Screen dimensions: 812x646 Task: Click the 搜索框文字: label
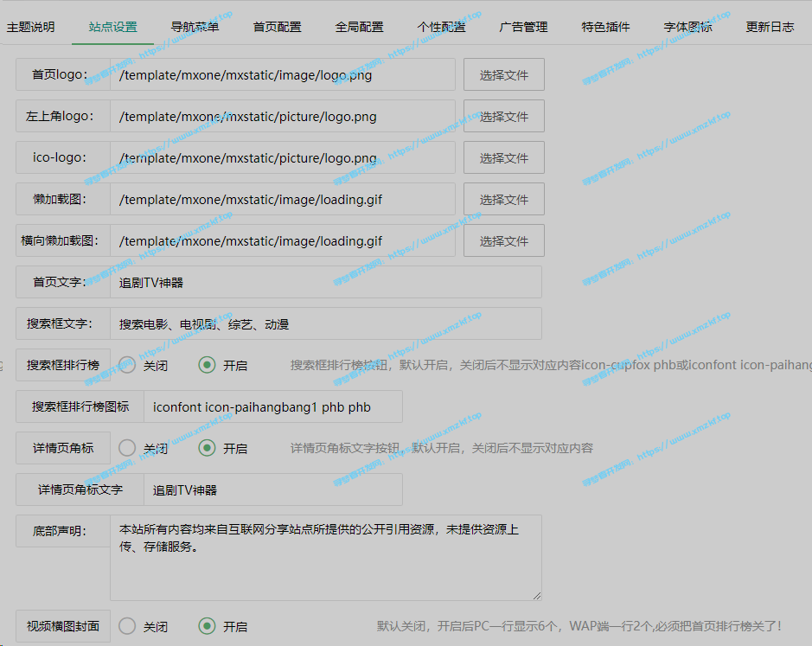point(62,323)
